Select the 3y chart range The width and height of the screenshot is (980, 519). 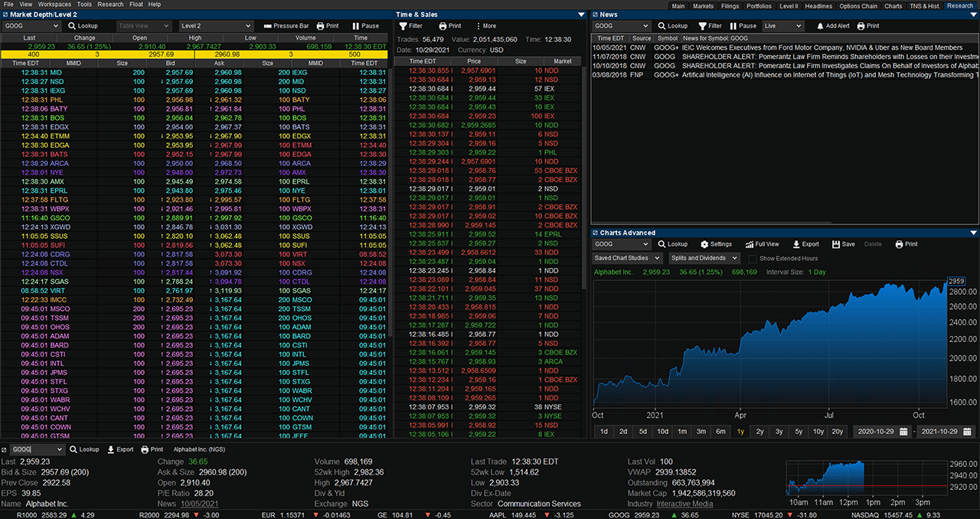(779, 432)
